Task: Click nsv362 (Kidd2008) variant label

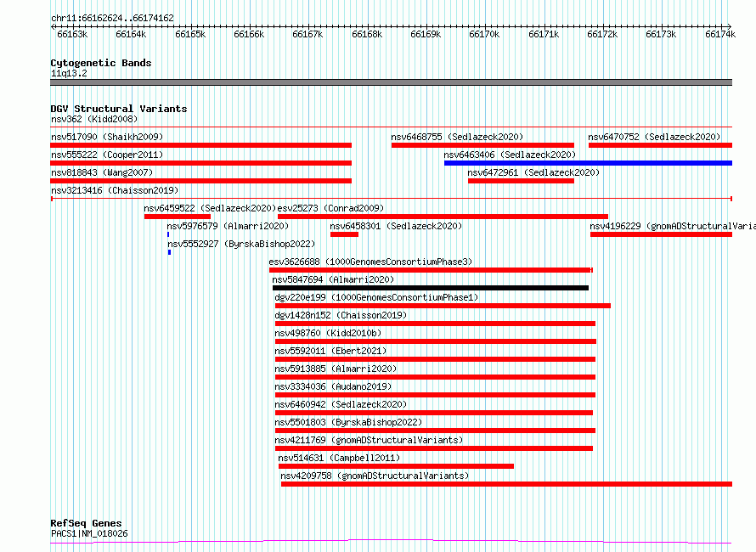Action: click(94, 119)
